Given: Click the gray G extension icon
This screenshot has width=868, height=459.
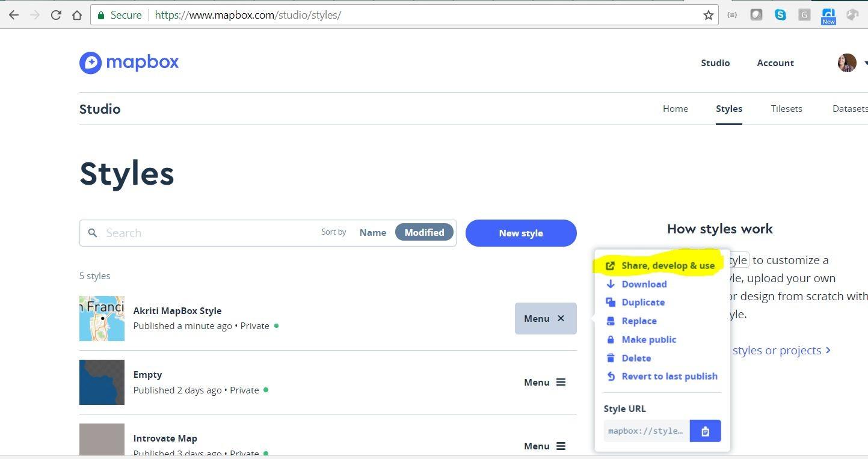Looking at the screenshot, I should pyautogui.click(x=804, y=15).
